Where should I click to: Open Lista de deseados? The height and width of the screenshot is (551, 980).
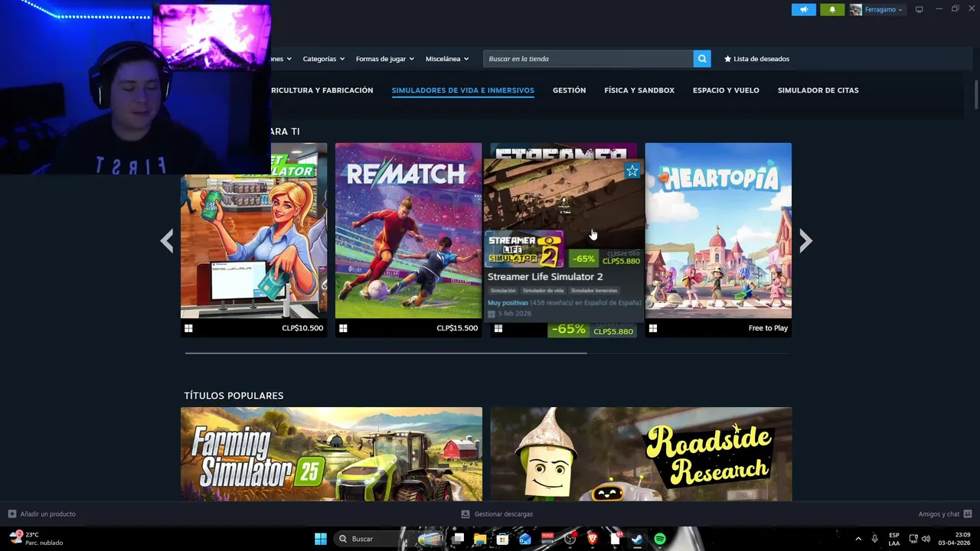point(756,59)
